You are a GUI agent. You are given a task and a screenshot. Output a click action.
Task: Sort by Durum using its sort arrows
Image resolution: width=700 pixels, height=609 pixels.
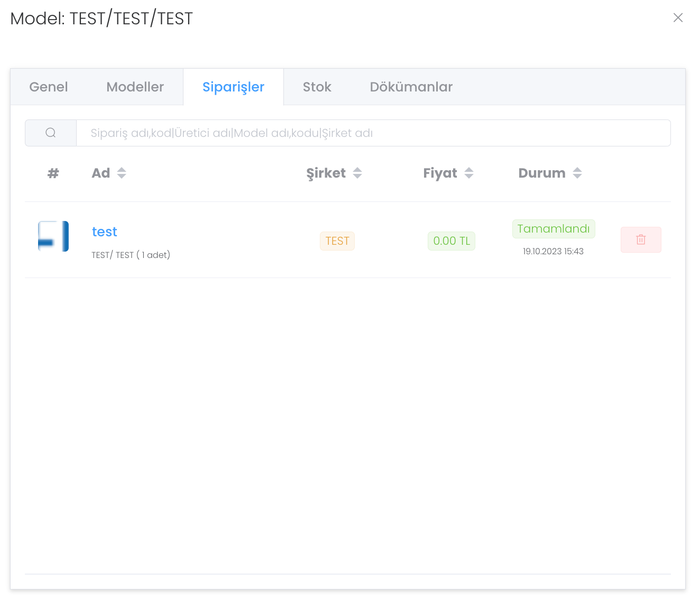tap(577, 173)
